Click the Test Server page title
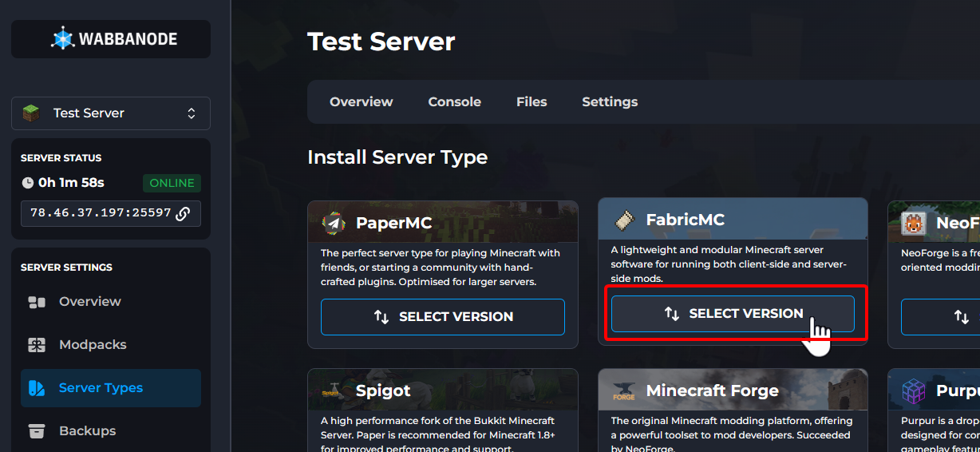The width and height of the screenshot is (980, 452). [381, 42]
